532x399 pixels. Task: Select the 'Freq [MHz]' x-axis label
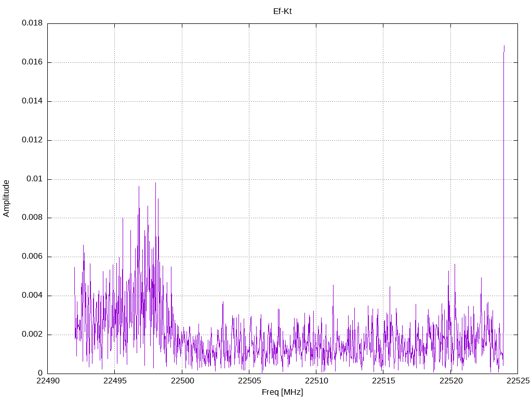pos(282,392)
